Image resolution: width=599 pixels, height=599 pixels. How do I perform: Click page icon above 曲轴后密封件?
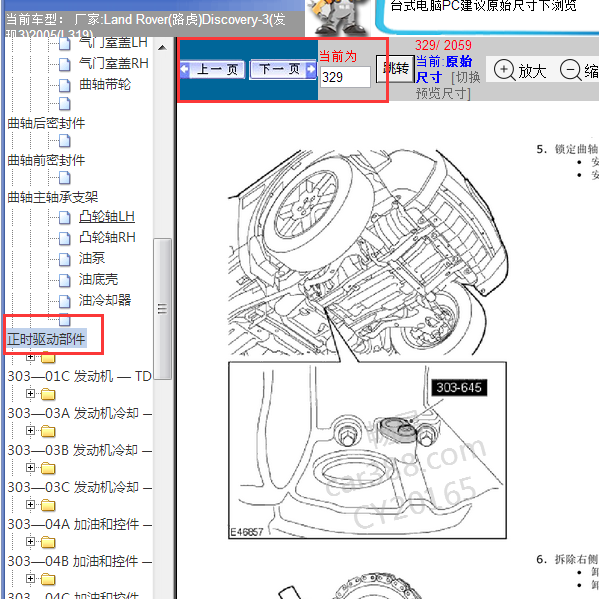pyautogui.click(x=65, y=104)
